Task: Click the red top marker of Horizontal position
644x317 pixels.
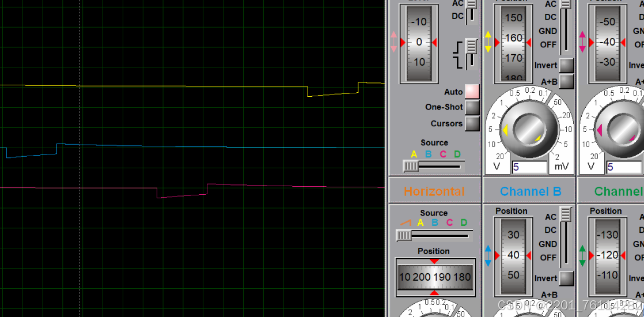Action: click(x=434, y=262)
